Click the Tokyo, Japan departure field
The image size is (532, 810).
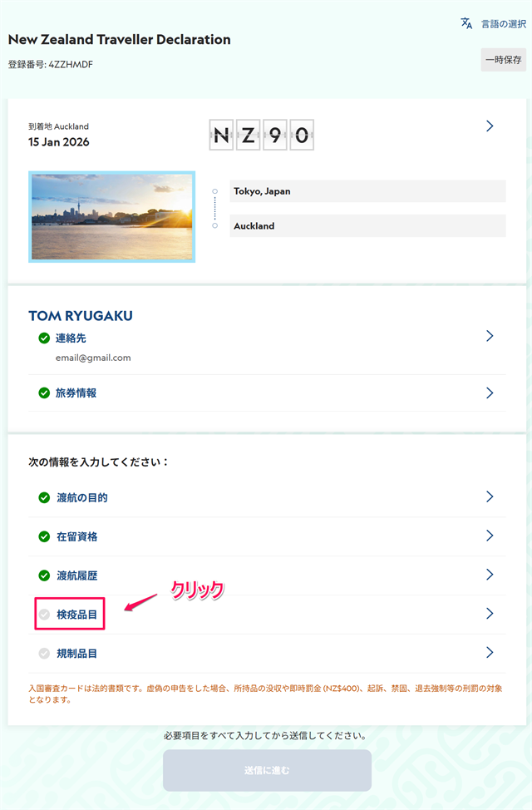coord(366,191)
